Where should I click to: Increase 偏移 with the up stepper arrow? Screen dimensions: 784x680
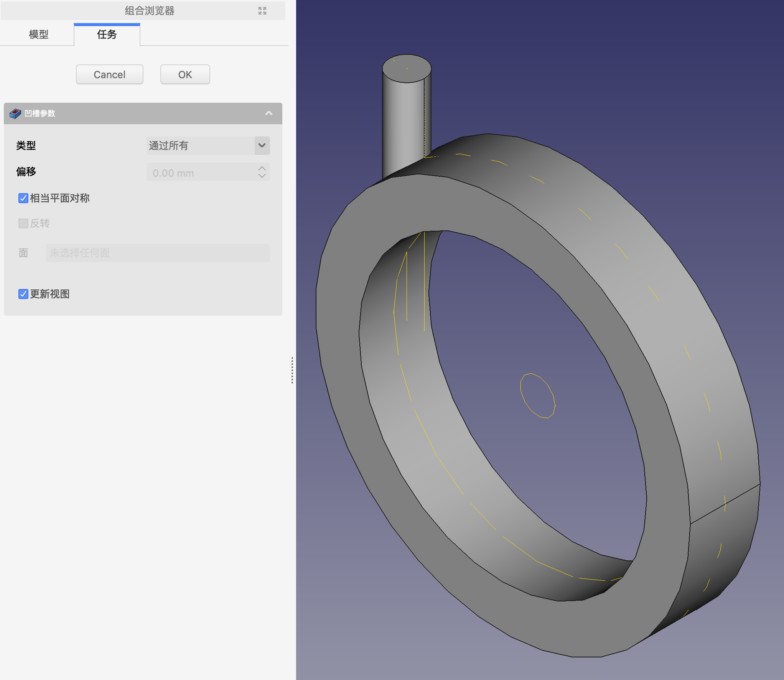tap(262, 169)
